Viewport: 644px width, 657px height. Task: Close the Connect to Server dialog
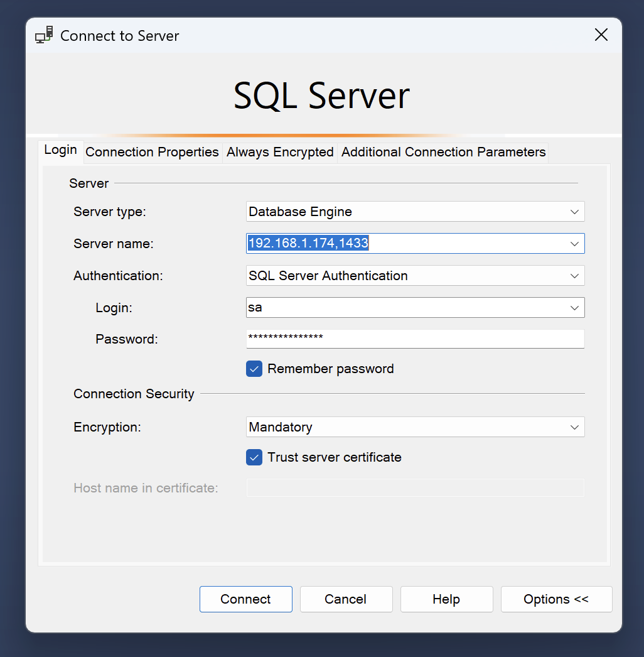tap(601, 35)
